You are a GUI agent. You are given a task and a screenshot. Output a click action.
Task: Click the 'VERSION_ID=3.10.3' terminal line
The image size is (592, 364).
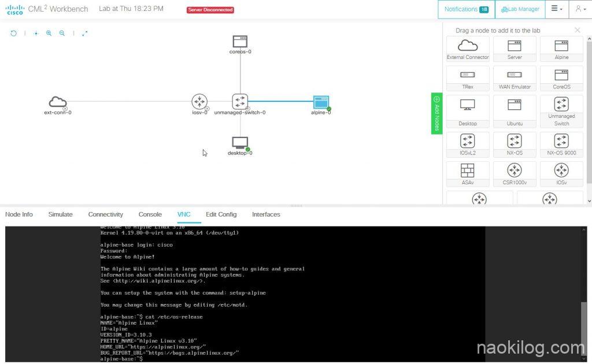point(126,335)
